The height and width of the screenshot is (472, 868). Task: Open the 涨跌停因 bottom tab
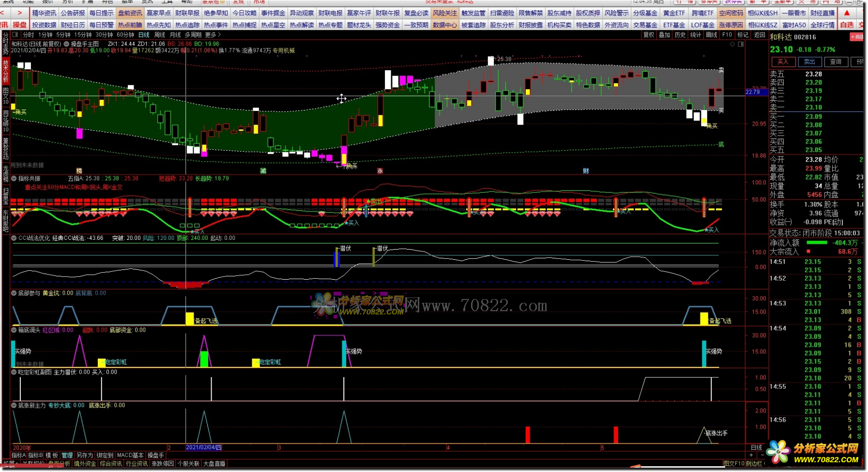click(163, 464)
